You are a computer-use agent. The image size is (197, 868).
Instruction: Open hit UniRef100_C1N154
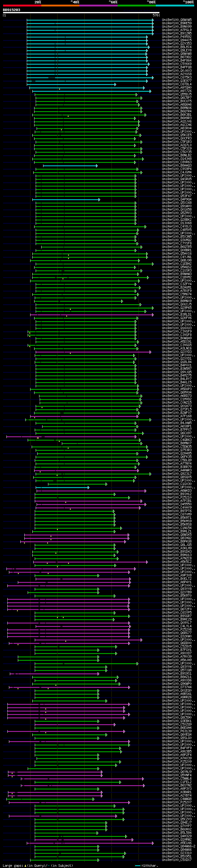[x=177, y=528]
